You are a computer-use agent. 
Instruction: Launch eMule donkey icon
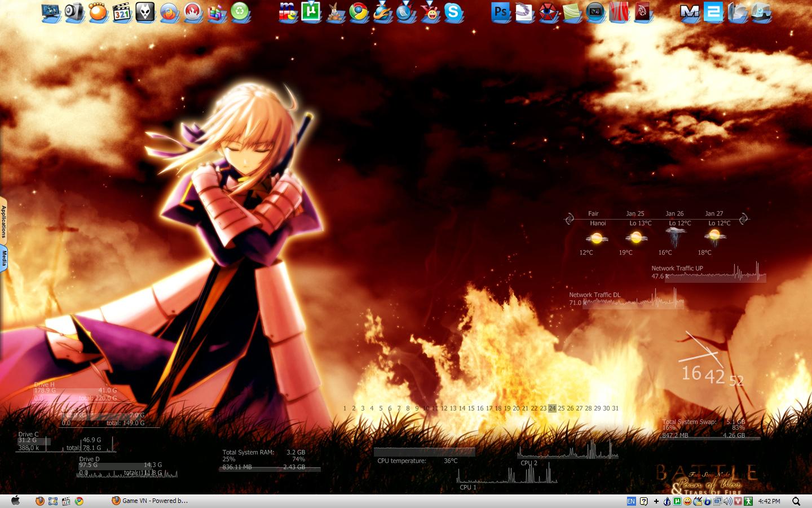tap(335, 12)
